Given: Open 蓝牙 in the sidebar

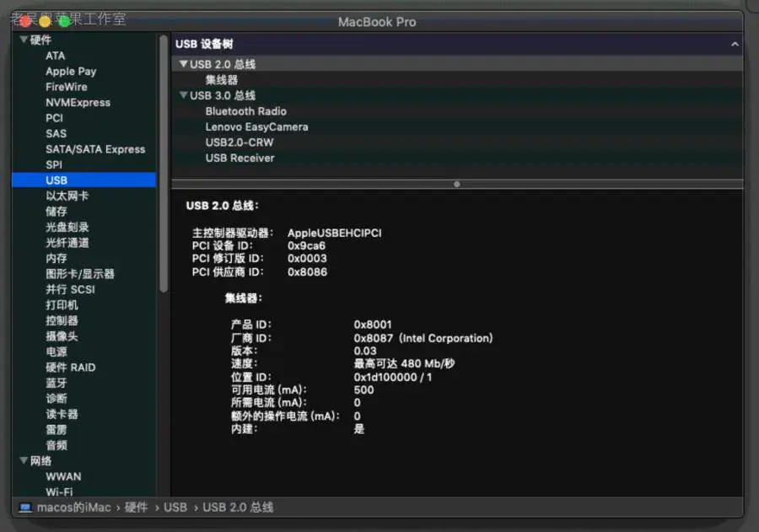Looking at the screenshot, I should click(x=57, y=383).
